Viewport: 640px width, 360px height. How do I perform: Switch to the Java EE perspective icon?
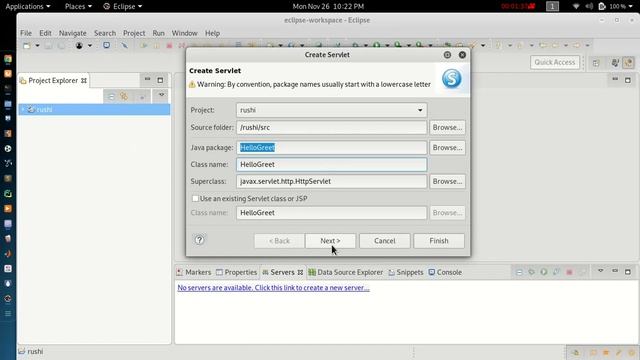pyautogui.click(x=628, y=63)
